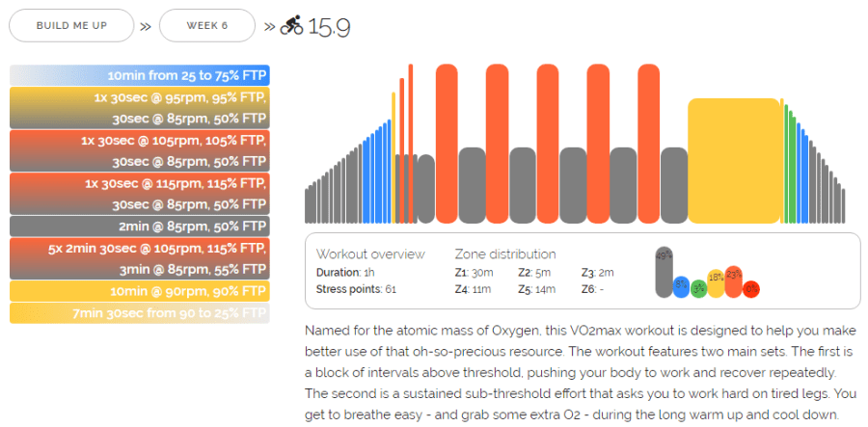Click the yellow 18% zone bubble
This screenshot has width=868, height=427.
(716, 282)
